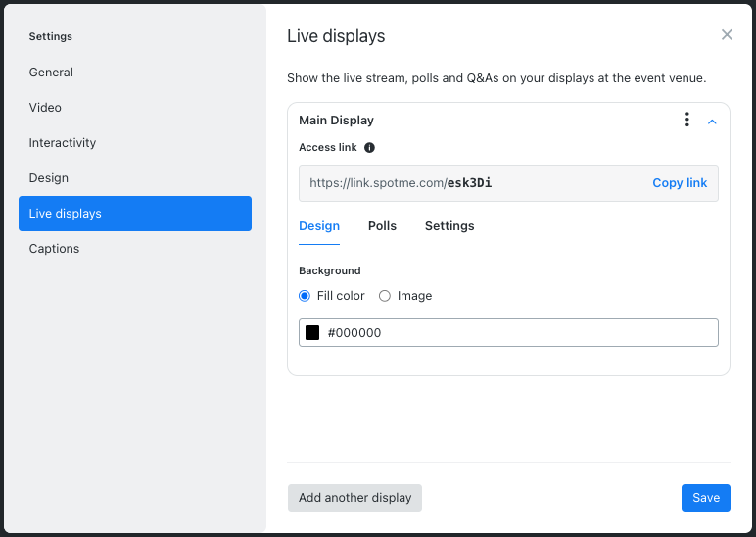Click the Main Display title
This screenshot has height=537, width=756.
tap(336, 121)
